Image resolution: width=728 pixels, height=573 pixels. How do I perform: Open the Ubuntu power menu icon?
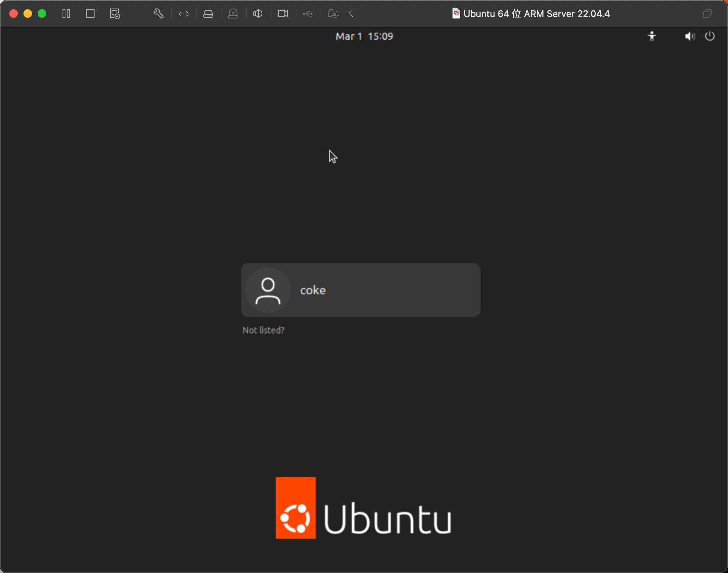[x=710, y=36]
